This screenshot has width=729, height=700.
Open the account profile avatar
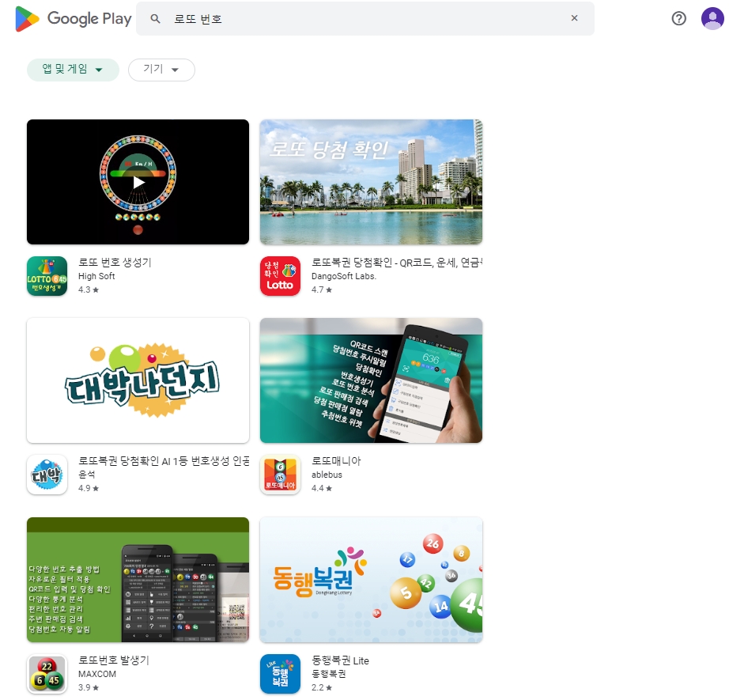coord(712,19)
